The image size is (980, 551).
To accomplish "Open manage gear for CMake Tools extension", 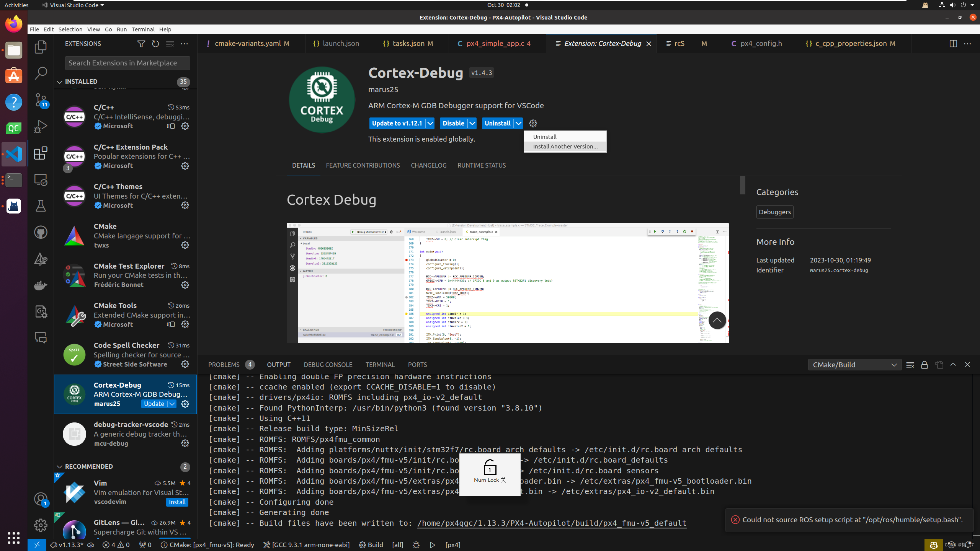I will (x=185, y=324).
